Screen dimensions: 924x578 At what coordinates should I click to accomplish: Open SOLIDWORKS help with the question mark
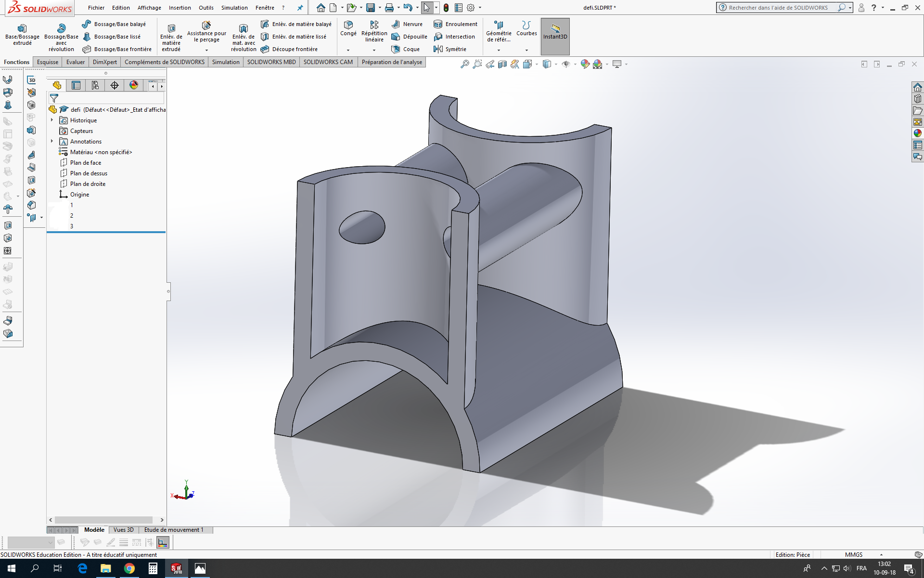[873, 8]
